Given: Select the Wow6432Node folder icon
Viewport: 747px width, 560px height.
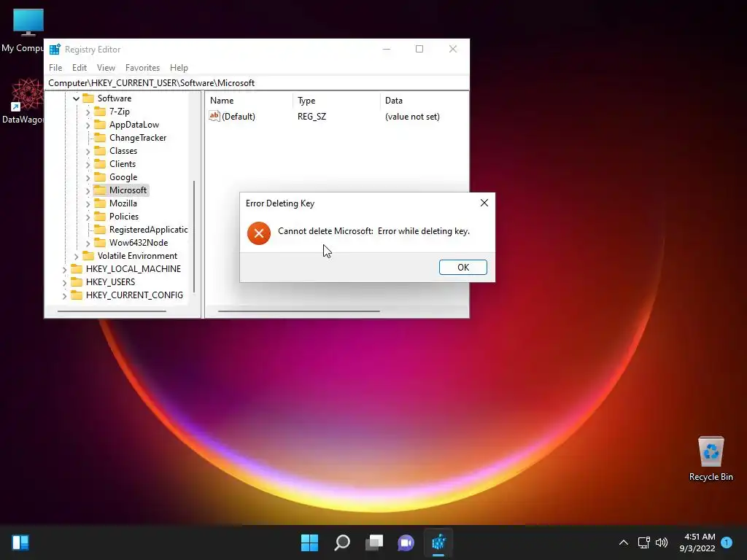Looking at the screenshot, I should (x=100, y=242).
